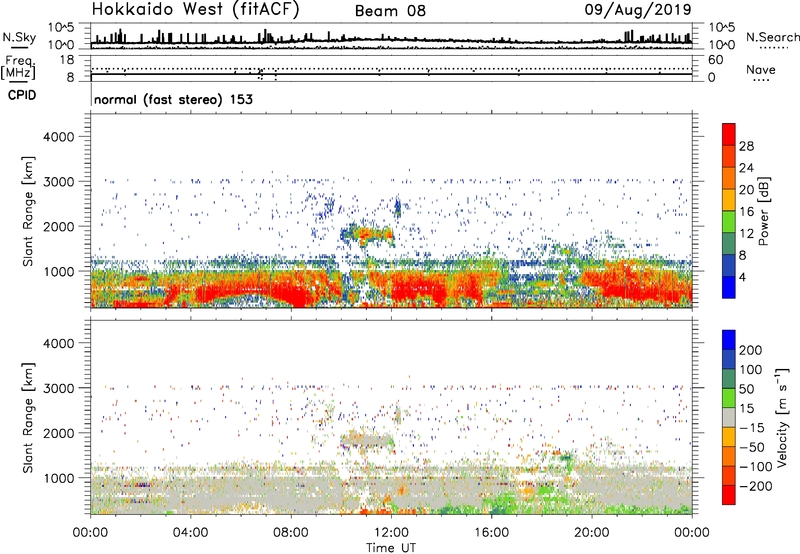The width and height of the screenshot is (800, 554).
Task: Click gray echo patch near 2000 km, velocity panel
Action: click(367, 439)
